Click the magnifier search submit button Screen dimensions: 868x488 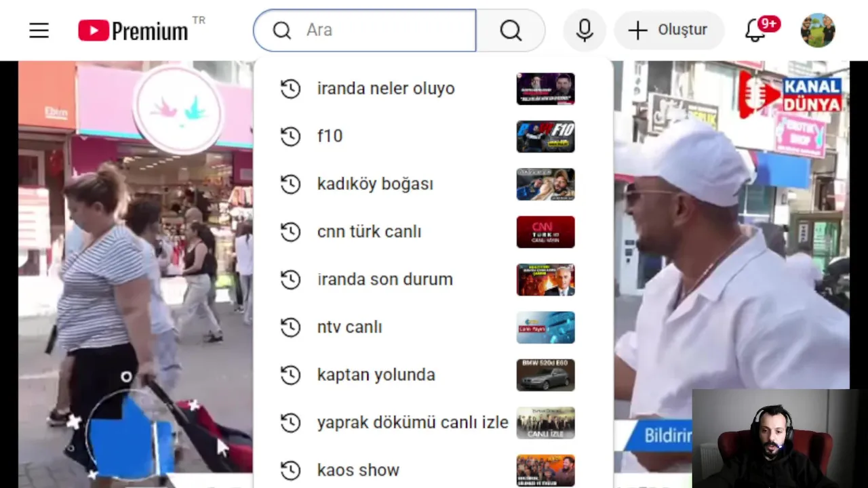511,30
